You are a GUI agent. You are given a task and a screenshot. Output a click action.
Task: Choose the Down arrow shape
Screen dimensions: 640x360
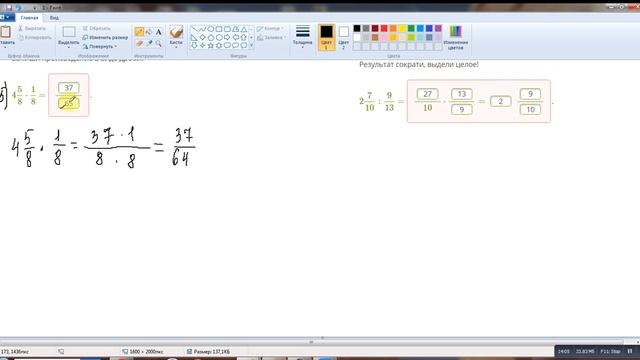pyautogui.click(x=195, y=45)
